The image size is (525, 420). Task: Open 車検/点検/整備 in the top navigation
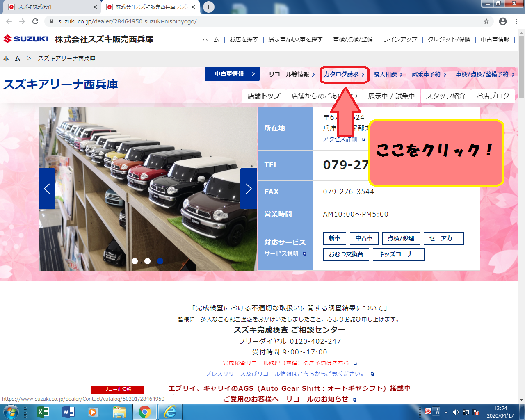353,39
